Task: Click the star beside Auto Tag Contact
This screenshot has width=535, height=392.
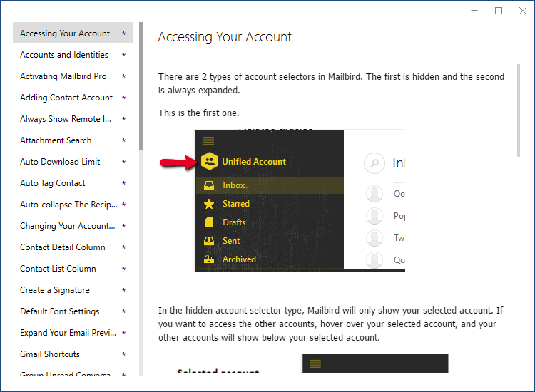Action: tap(124, 183)
